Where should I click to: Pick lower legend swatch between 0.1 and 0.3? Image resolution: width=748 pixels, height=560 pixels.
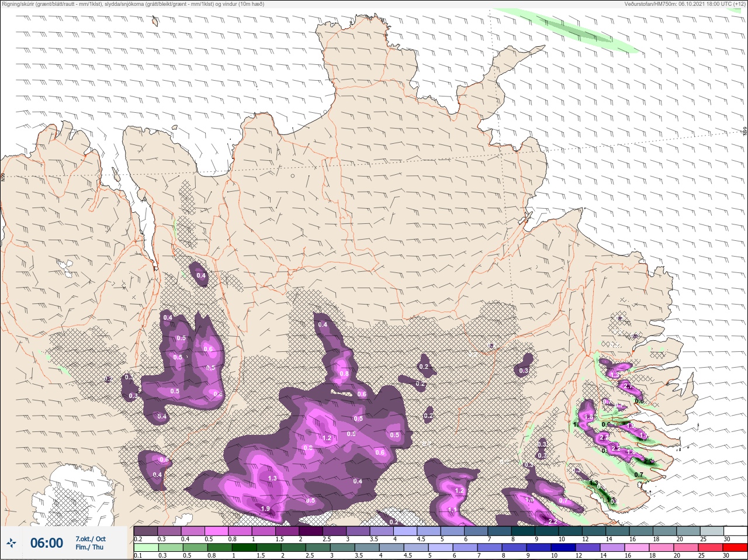146,548
